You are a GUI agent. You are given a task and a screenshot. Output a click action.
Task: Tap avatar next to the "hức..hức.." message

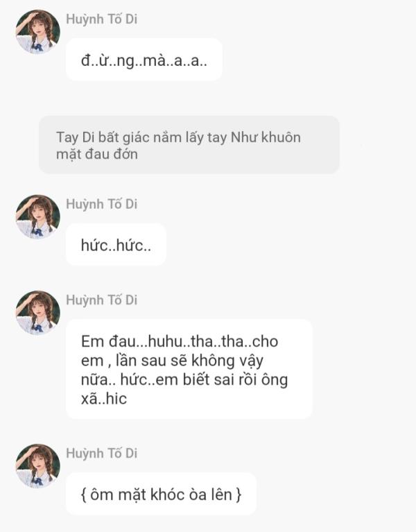[37, 216]
